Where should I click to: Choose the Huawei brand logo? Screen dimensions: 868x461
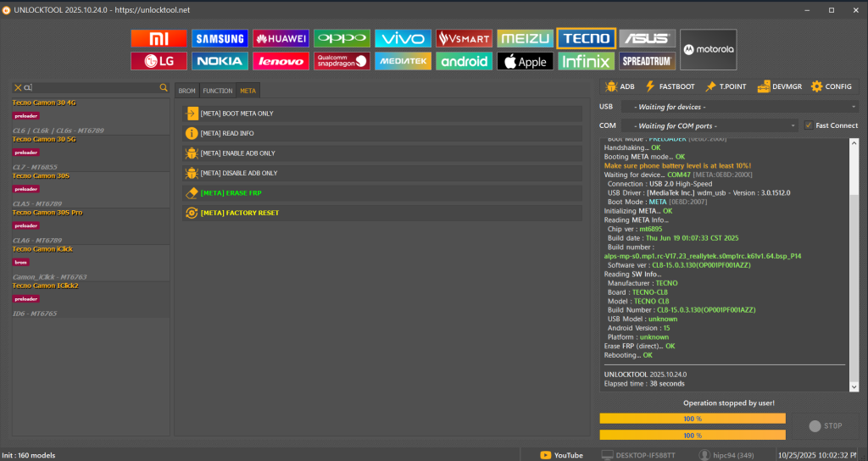(x=281, y=38)
